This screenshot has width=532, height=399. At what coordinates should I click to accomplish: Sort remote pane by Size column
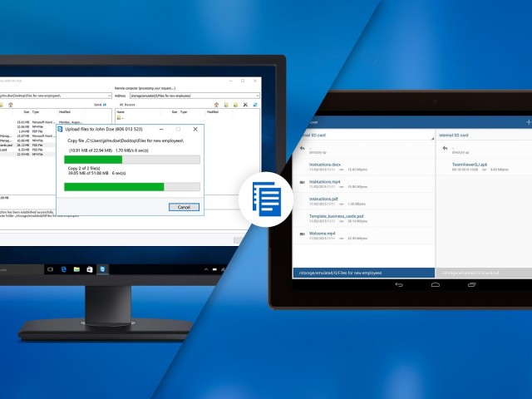(175, 111)
